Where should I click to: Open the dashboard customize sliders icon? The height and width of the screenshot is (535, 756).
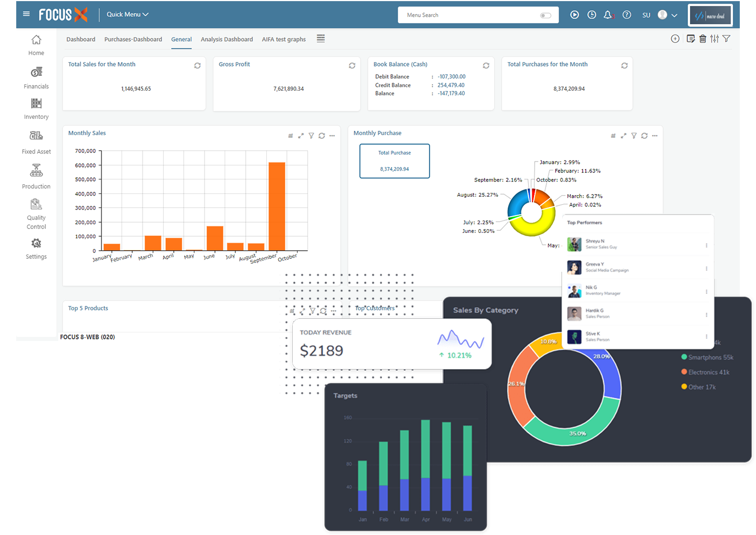714,38
